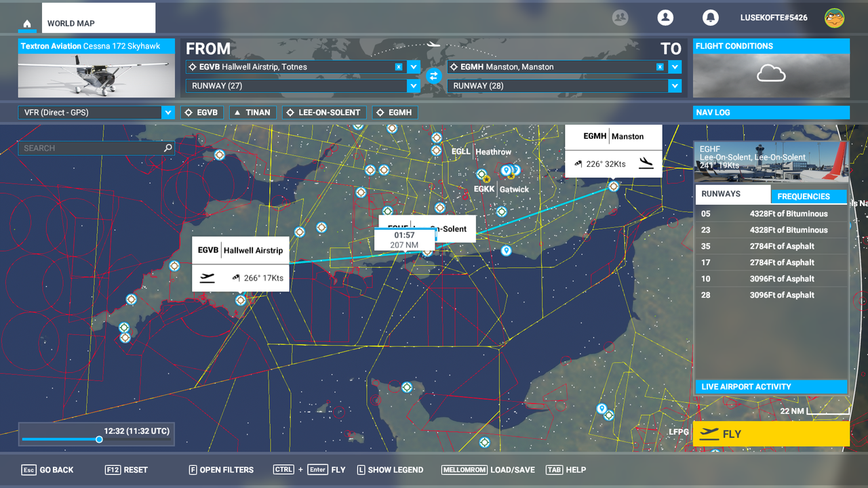Select the EGVB Hallwell Airstrip map label
This screenshot has height=488, width=868.
[x=241, y=250]
